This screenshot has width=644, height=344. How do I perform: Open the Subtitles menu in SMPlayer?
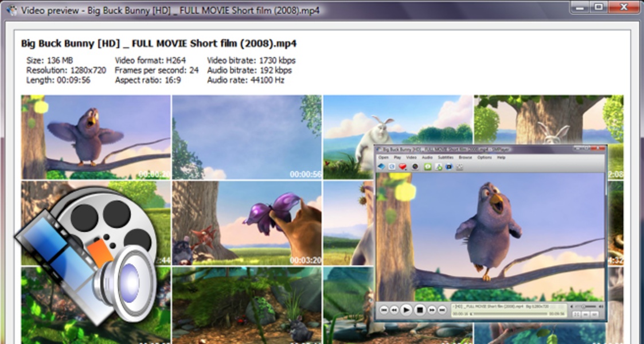446,157
